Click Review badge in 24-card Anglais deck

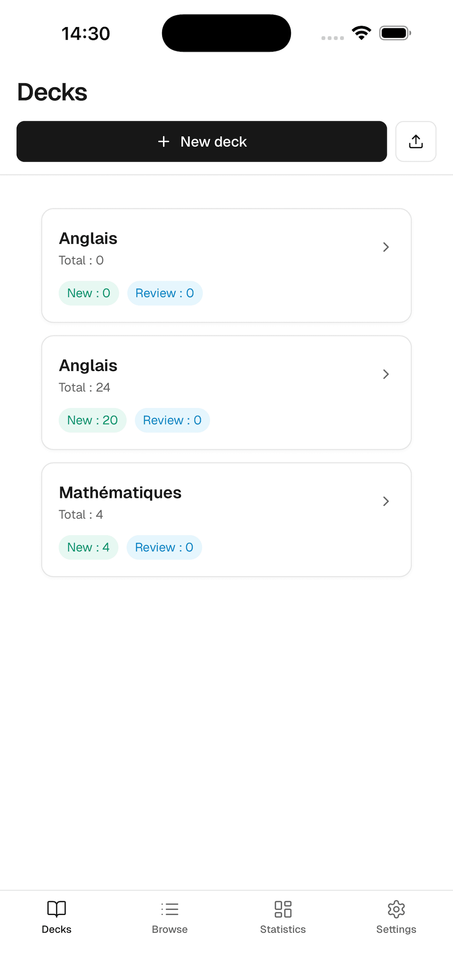(x=172, y=420)
